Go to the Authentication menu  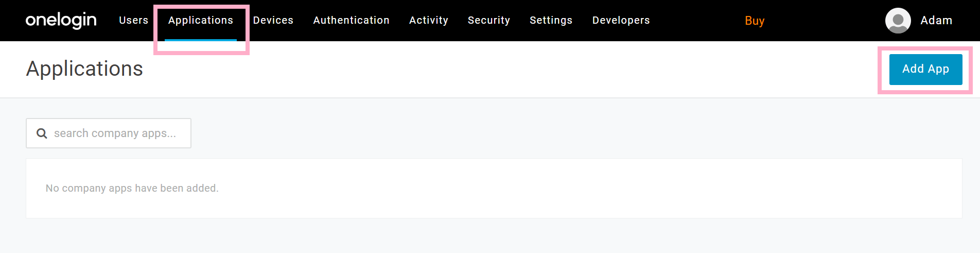tap(351, 20)
